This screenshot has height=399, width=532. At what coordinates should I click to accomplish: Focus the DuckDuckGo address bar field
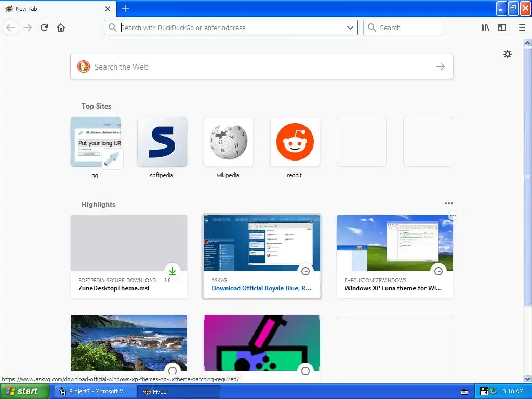point(231,28)
